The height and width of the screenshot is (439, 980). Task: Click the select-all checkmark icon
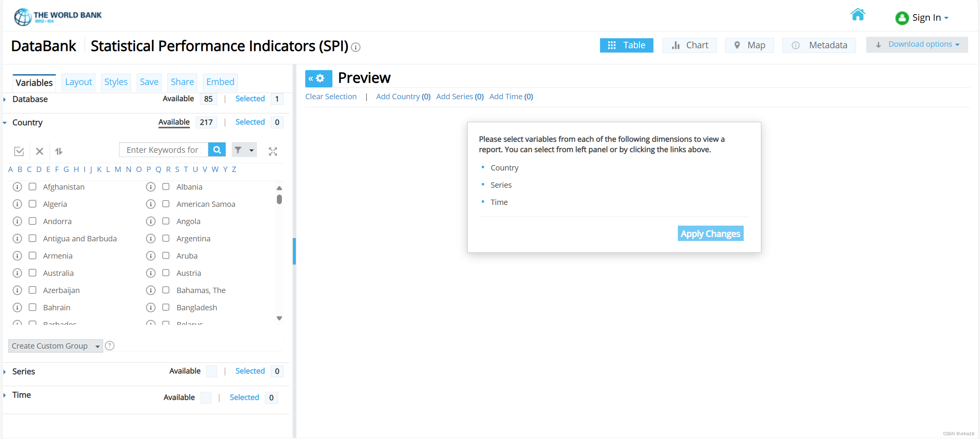(x=19, y=151)
